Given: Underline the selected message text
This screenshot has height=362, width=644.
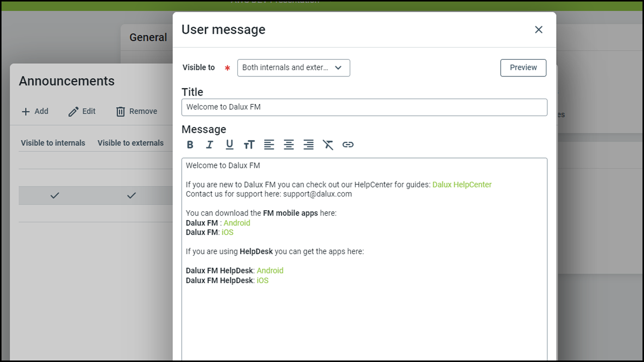Looking at the screenshot, I should click(x=229, y=145).
